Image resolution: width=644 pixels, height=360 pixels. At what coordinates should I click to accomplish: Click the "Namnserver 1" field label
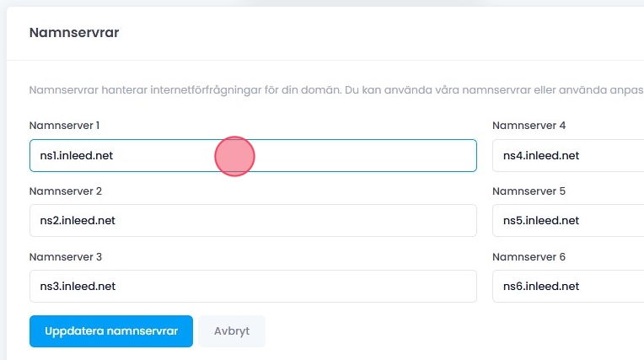coord(64,126)
